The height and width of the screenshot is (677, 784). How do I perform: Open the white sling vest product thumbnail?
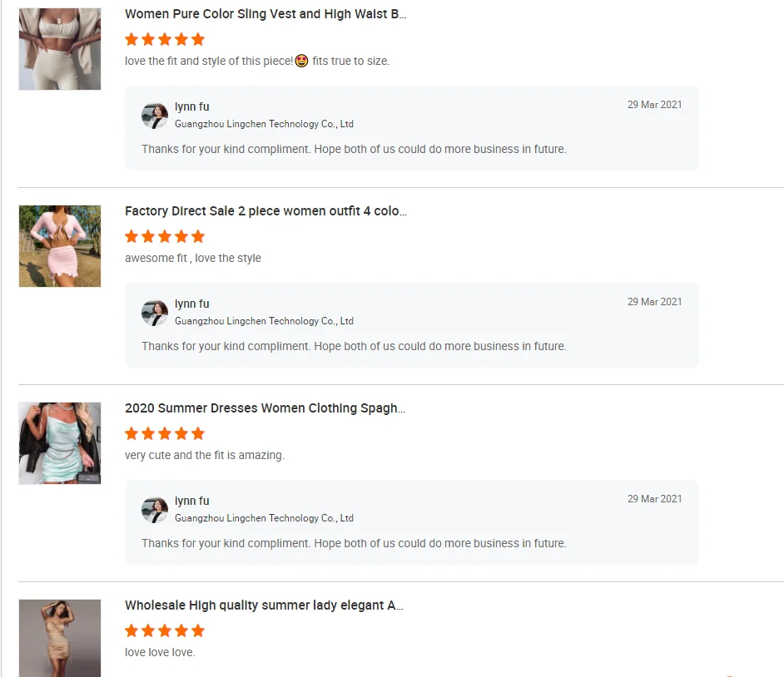tap(60, 49)
